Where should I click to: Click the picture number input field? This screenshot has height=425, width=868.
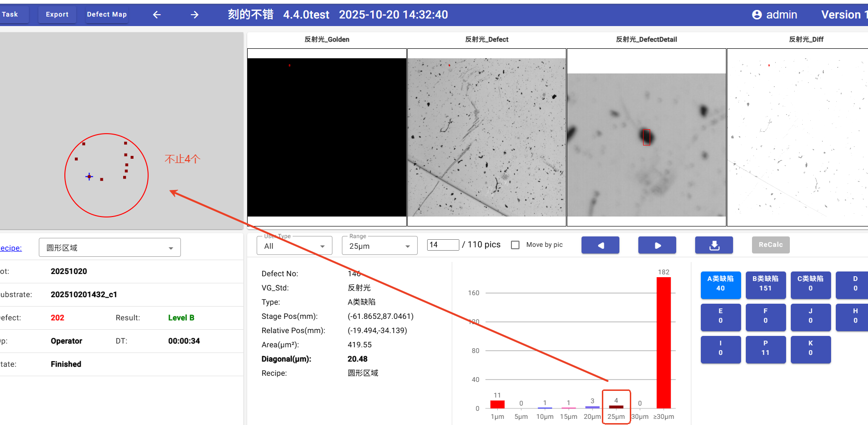[443, 245]
